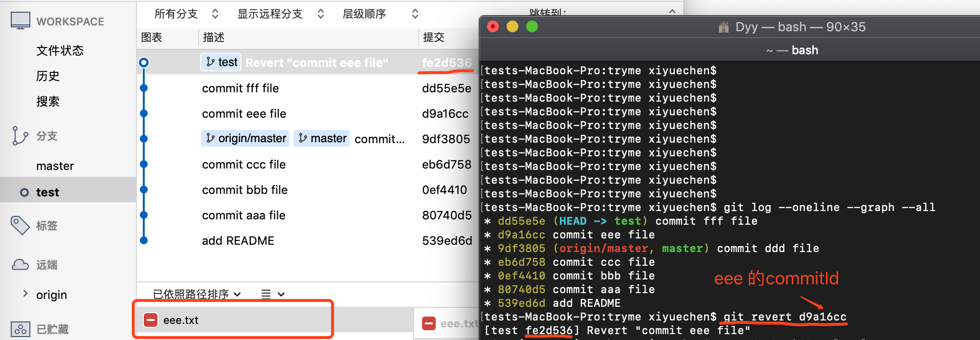The width and height of the screenshot is (980, 340).
Task: Click the stashes icon in sidebar
Action: pyautogui.click(x=20, y=329)
